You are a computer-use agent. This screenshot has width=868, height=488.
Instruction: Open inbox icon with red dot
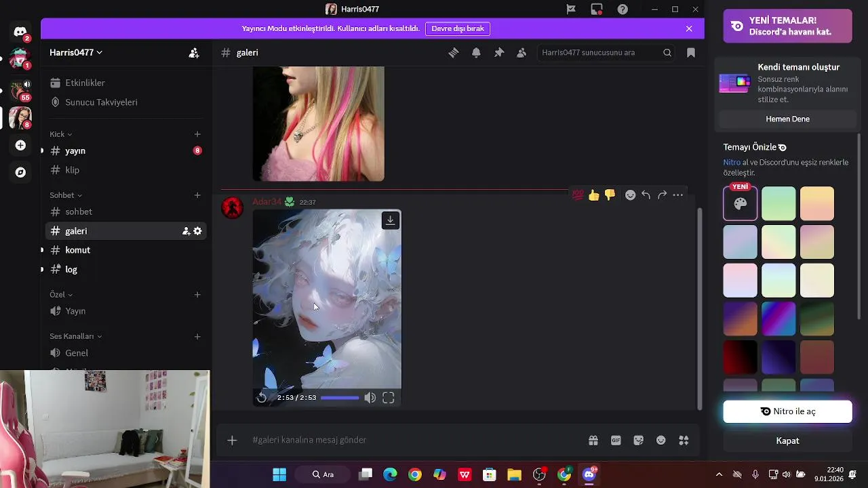pyautogui.click(x=597, y=9)
